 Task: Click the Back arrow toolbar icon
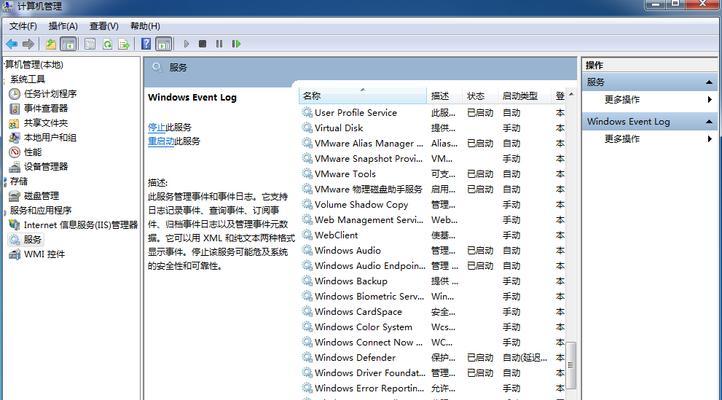[x=12, y=44]
